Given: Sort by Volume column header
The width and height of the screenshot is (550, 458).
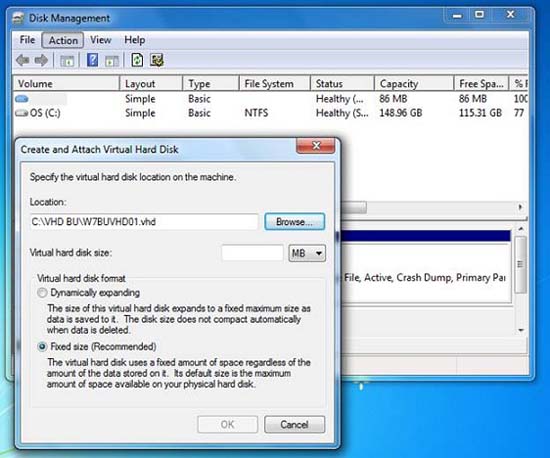Looking at the screenshot, I should [x=67, y=83].
